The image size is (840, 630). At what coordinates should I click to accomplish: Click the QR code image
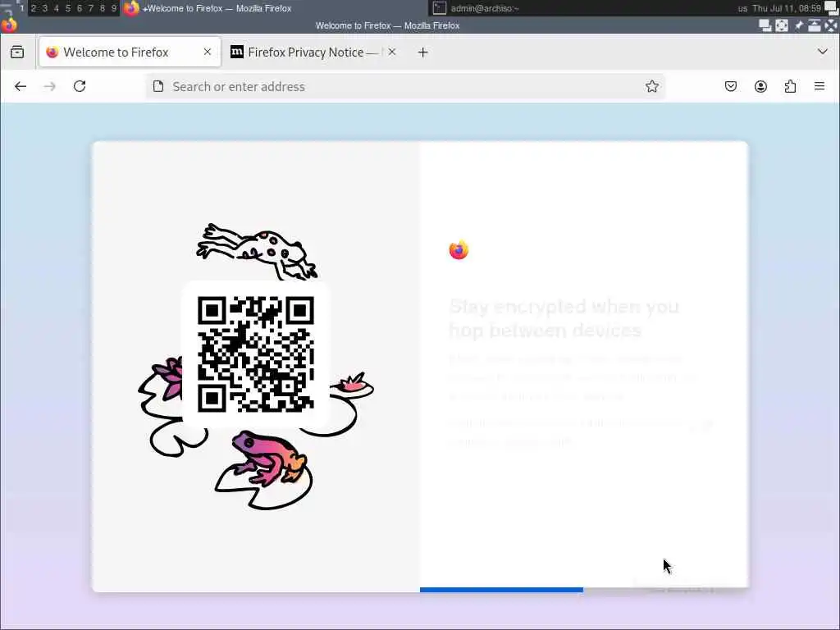click(x=256, y=354)
